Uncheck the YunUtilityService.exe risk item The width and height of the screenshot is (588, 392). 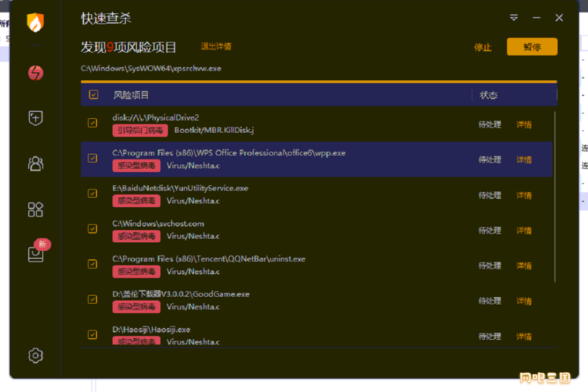[x=92, y=193]
